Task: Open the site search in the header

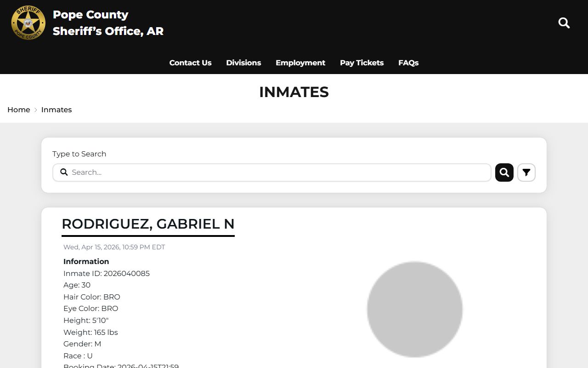Action: pos(564,23)
